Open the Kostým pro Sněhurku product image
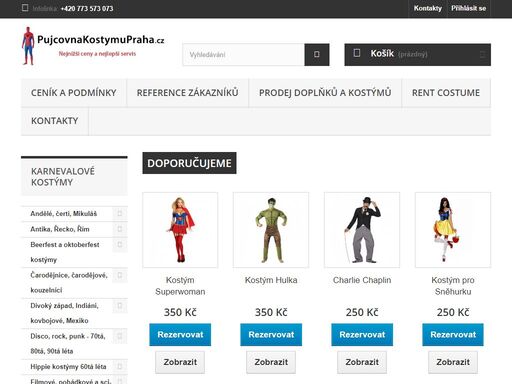 [x=453, y=230]
